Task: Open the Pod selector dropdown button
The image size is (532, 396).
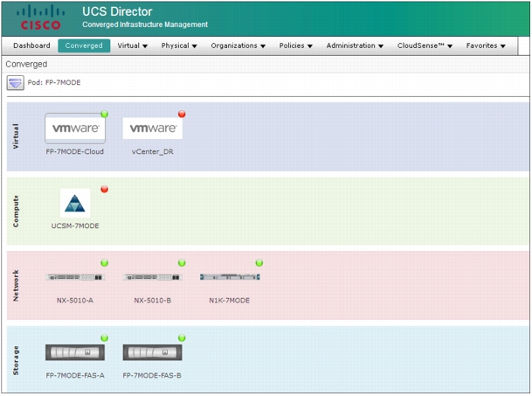Action: point(15,82)
